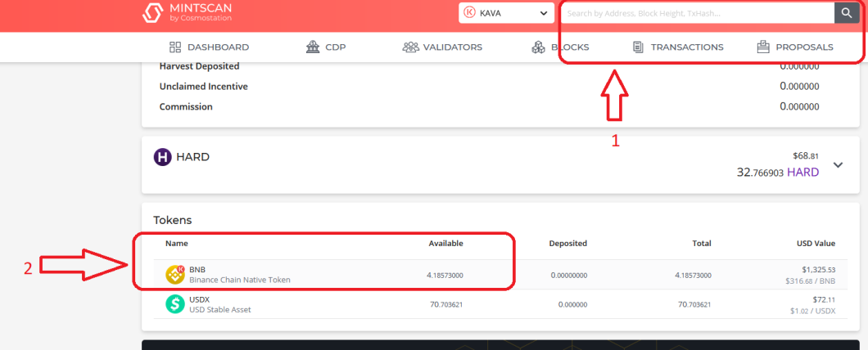The height and width of the screenshot is (350, 868).
Task: Click the Name column header
Action: tap(177, 244)
